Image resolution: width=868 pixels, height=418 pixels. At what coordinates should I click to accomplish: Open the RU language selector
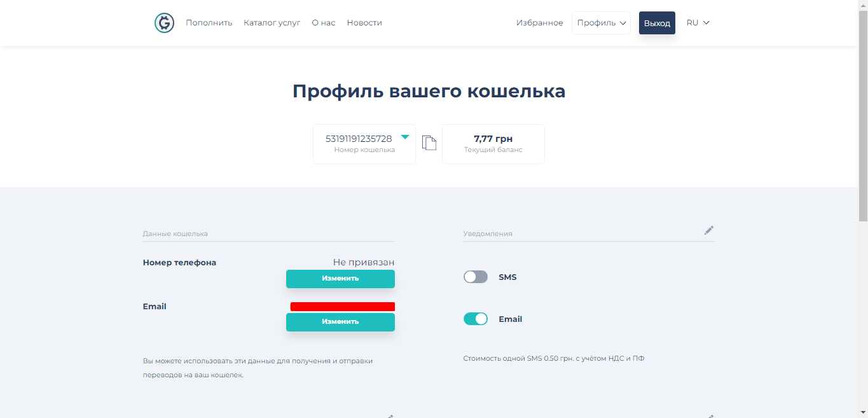pyautogui.click(x=698, y=23)
